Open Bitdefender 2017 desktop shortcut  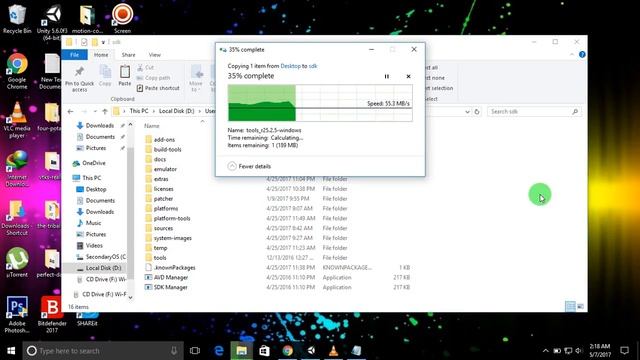52,314
